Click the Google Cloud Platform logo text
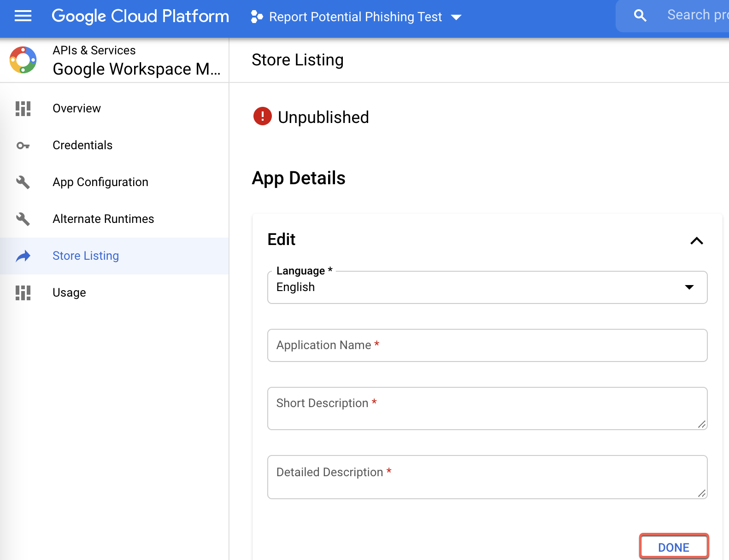Image resolution: width=729 pixels, height=560 pixels. 140,17
